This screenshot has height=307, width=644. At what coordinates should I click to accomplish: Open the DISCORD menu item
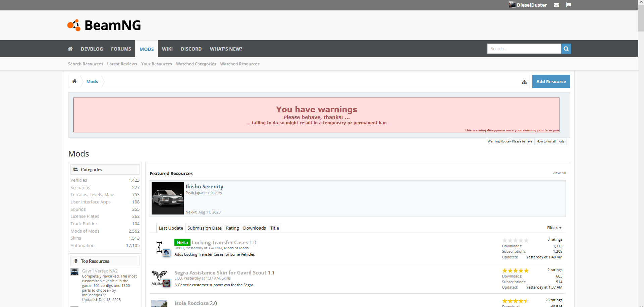tap(191, 49)
